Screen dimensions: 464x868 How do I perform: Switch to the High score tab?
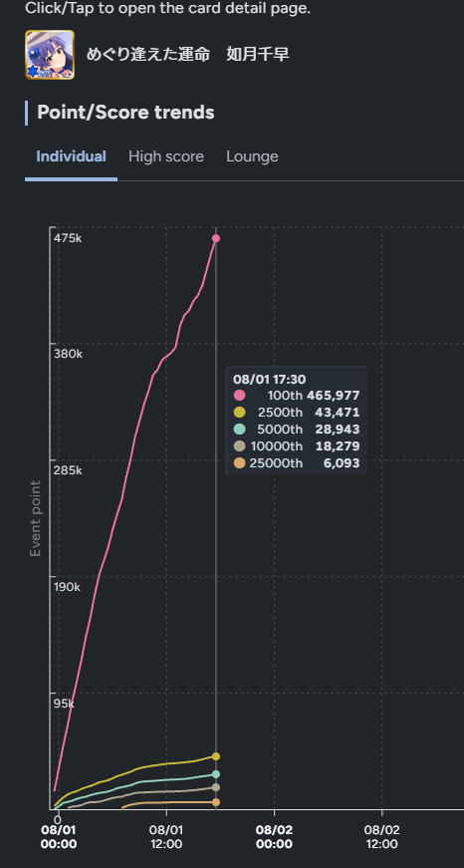pos(166,156)
